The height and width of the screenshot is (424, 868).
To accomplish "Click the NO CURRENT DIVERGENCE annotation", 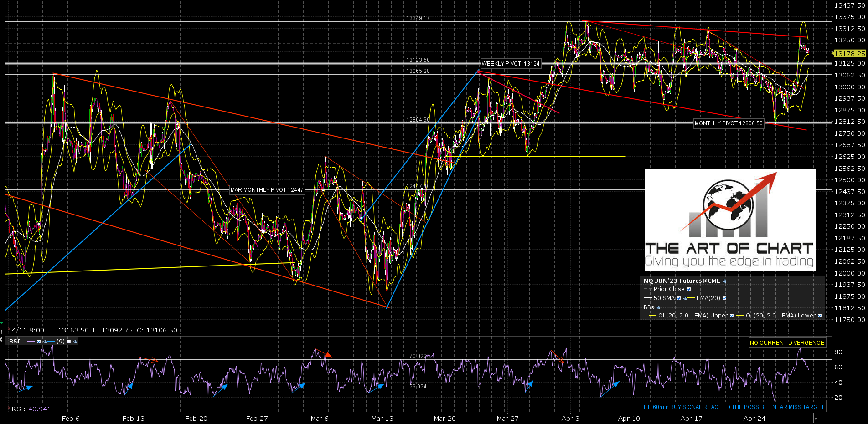I will pyautogui.click(x=787, y=343).
